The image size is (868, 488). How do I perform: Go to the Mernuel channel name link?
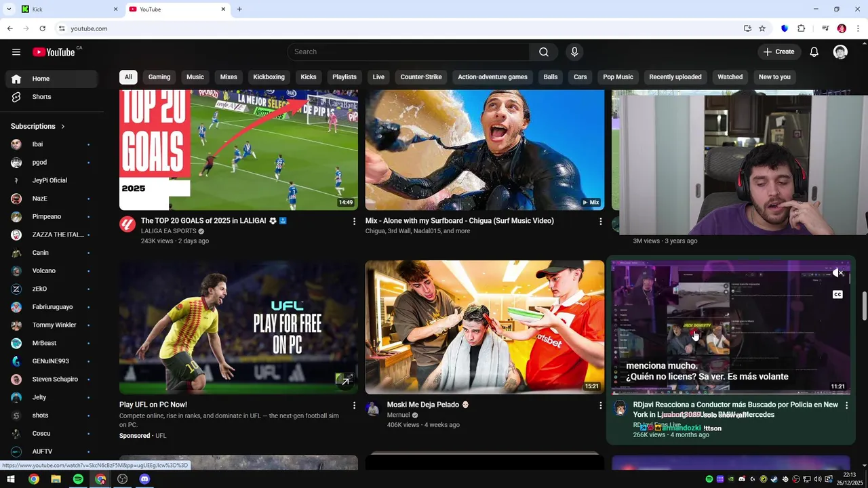click(x=399, y=415)
